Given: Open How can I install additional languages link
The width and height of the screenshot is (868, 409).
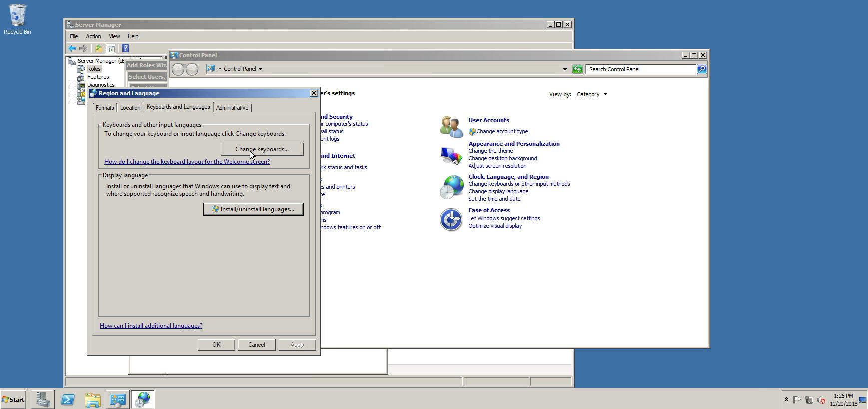Looking at the screenshot, I should (x=151, y=326).
